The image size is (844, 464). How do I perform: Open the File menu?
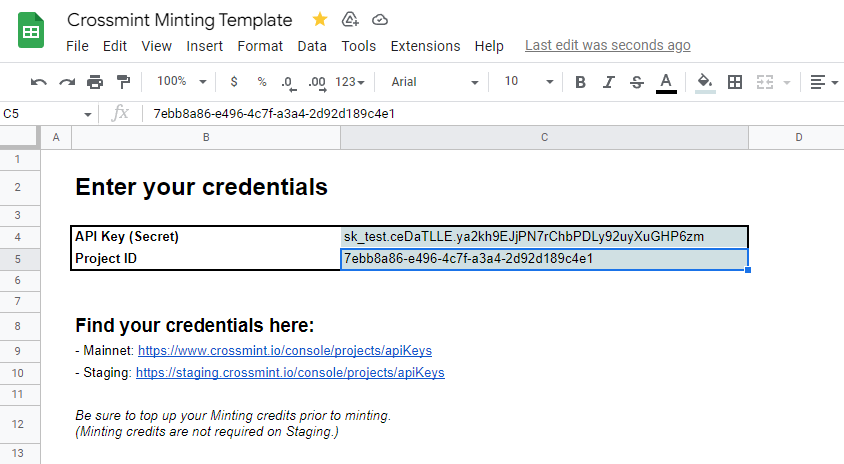[77, 46]
